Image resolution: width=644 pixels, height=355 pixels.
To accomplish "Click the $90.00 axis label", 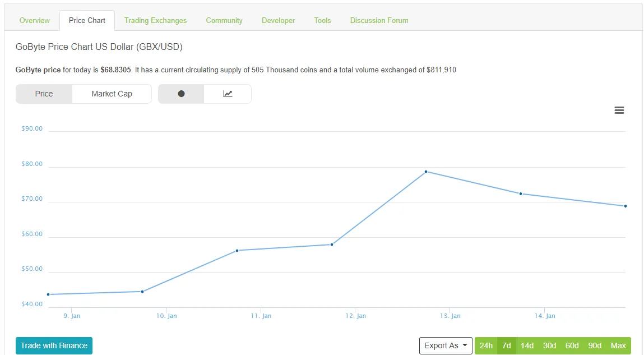I will 32,128.
